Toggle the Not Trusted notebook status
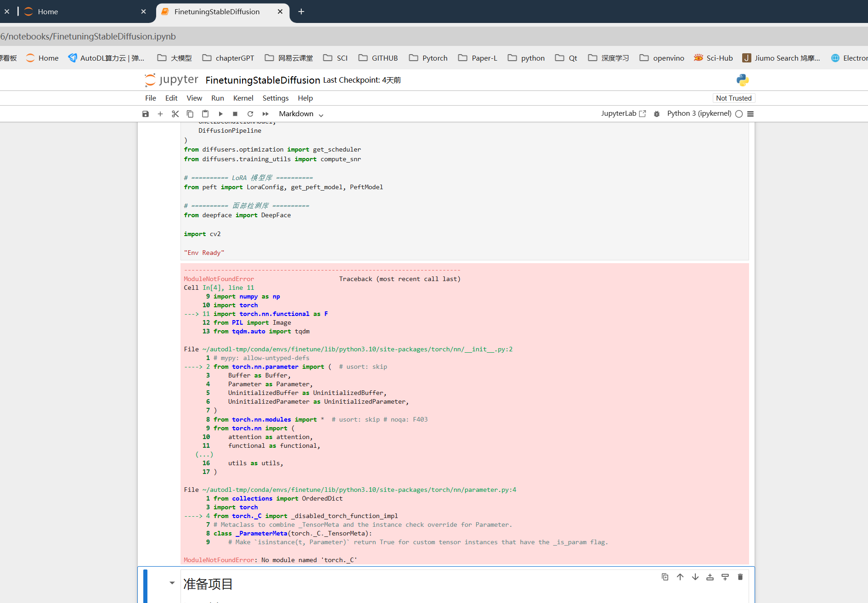868x603 pixels. (733, 98)
